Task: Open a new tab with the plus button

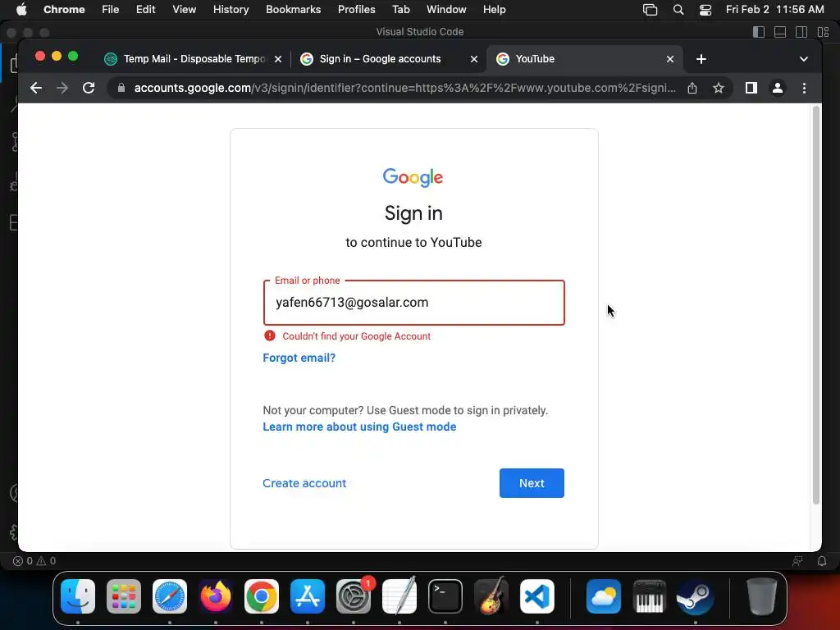Action: (x=701, y=59)
